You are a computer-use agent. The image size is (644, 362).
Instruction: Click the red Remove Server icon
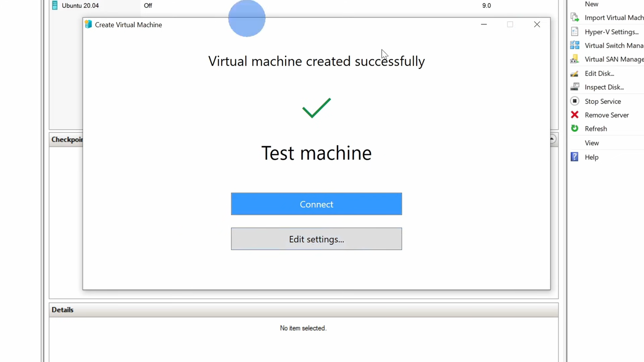[x=575, y=115]
